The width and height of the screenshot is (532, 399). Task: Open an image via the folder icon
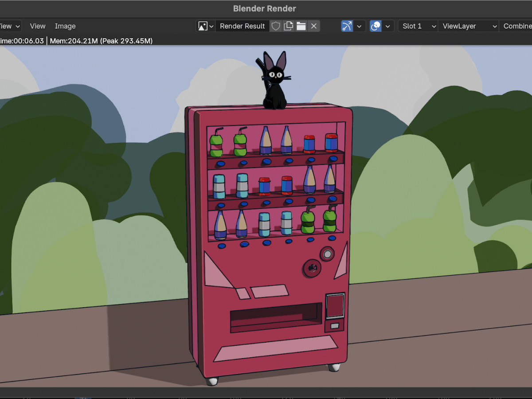[x=301, y=26]
